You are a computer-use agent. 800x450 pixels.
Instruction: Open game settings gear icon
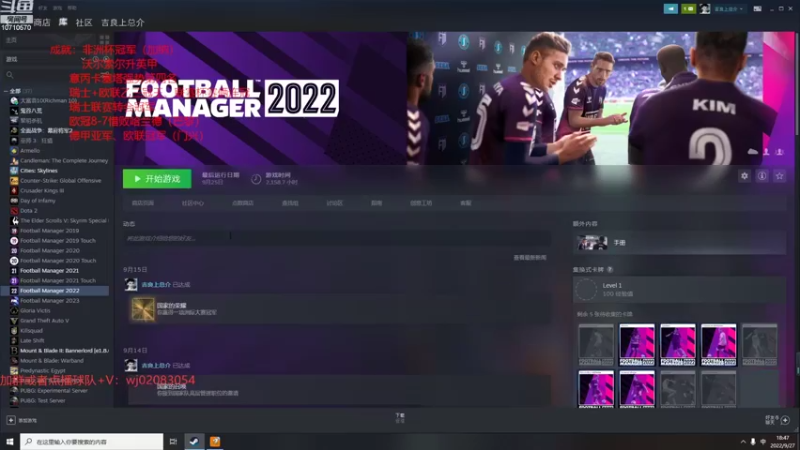pyautogui.click(x=744, y=176)
